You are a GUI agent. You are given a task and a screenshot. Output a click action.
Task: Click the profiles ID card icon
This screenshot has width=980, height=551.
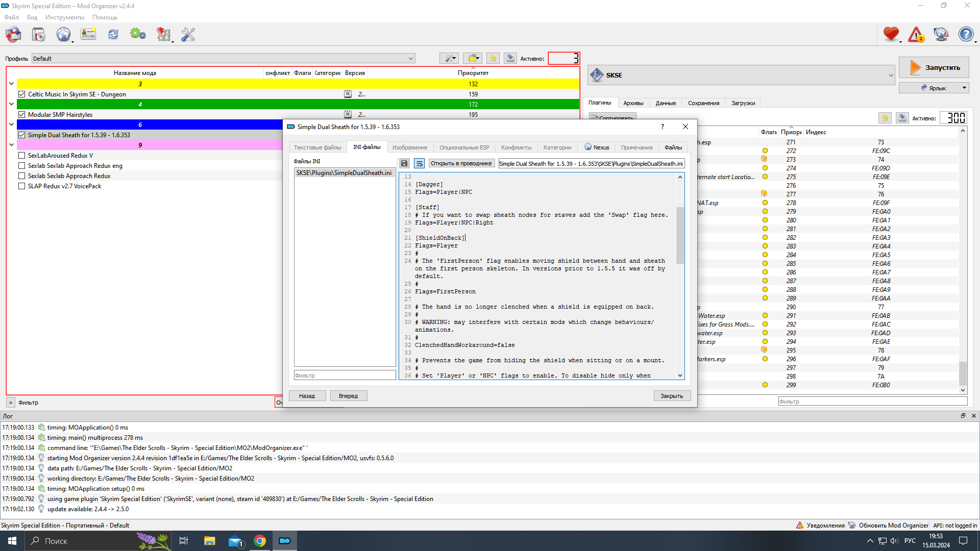(88, 35)
